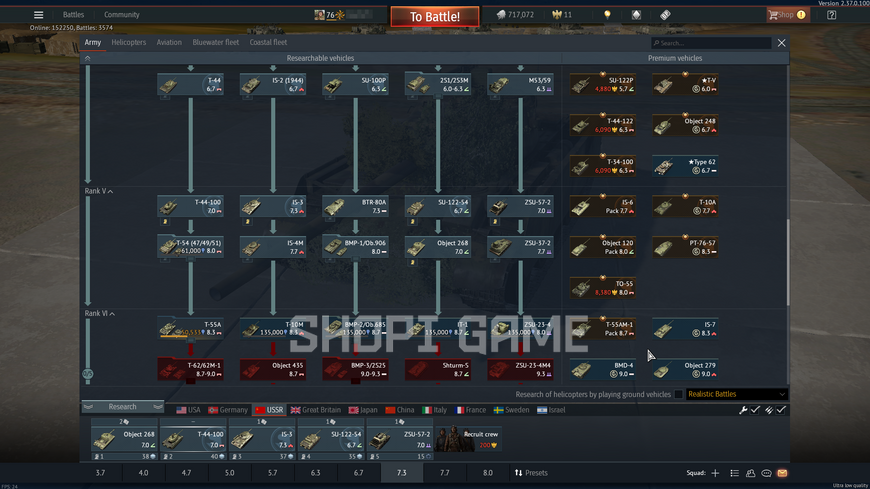Viewport: 870px width, 489px height.
Task: Toggle helicopter research by ground vehicles checkbox
Action: coord(678,394)
